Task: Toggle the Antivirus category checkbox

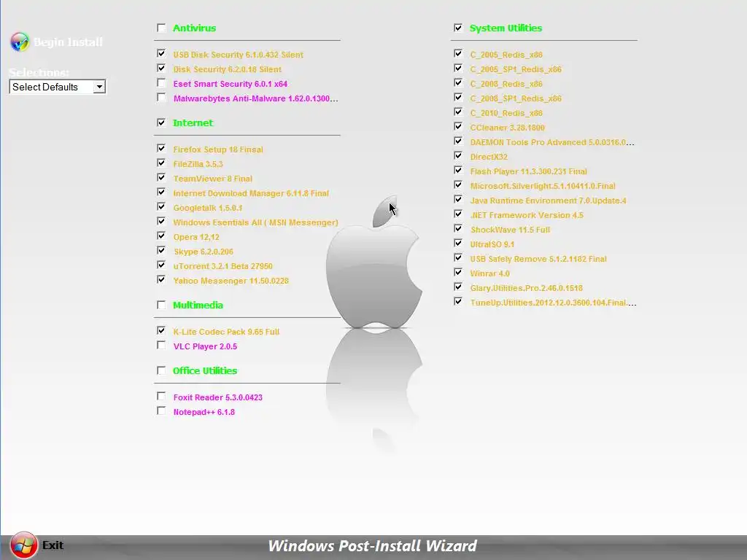Action: (x=161, y=28)
